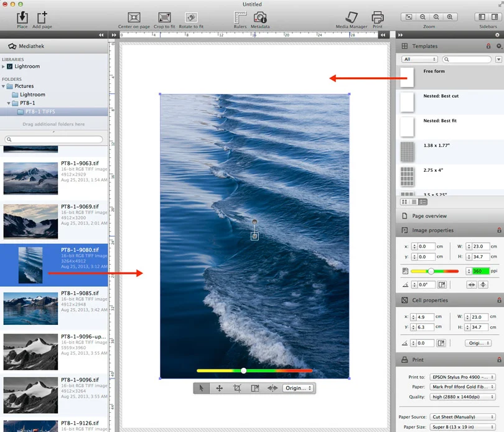The width and height of the screenshot is (504, 432).
Task: Switch templates to icon grid view
Action: pos(404,202)
